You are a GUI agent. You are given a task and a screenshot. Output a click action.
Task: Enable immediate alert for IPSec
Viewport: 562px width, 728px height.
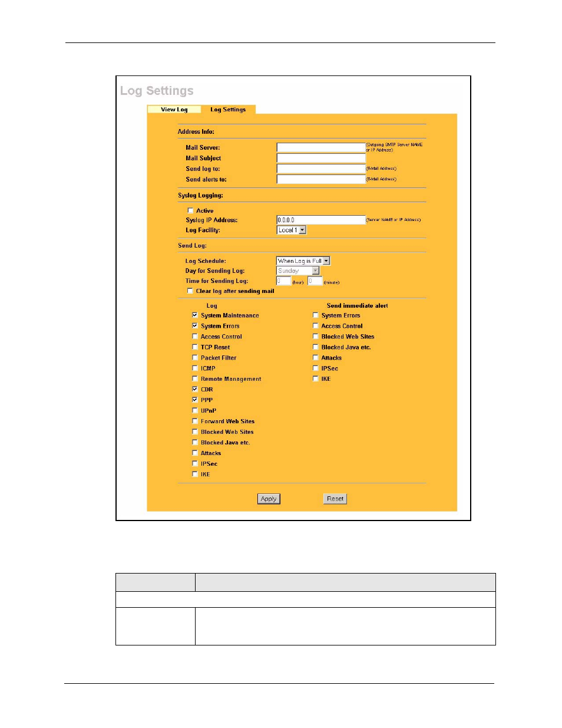click(x=316, y=368)
